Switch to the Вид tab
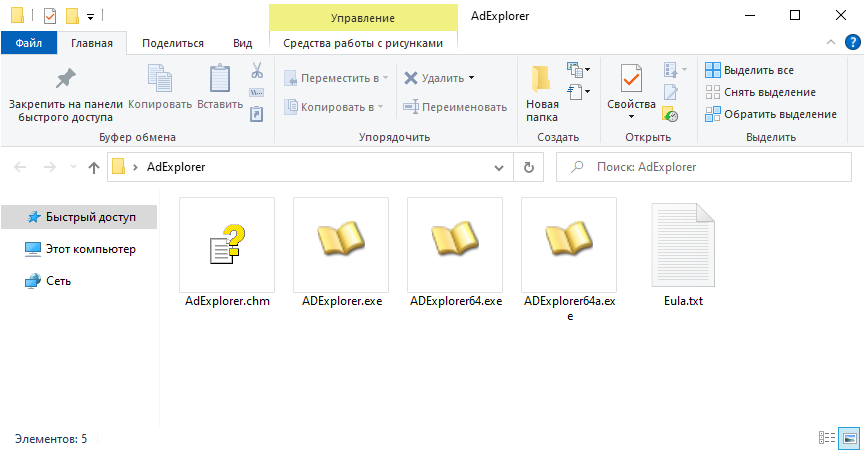This screenshot has height=451, width=865. 242,43
